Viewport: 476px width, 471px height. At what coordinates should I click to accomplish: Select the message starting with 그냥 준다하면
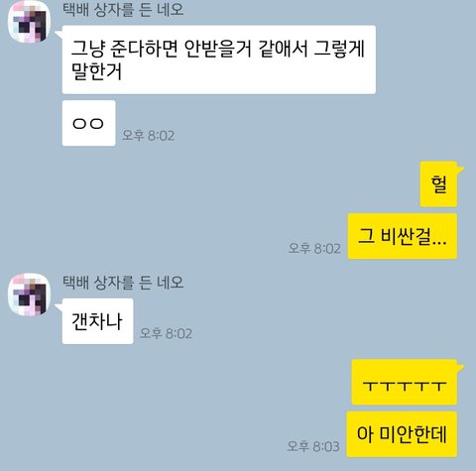(x=219, y=59)
